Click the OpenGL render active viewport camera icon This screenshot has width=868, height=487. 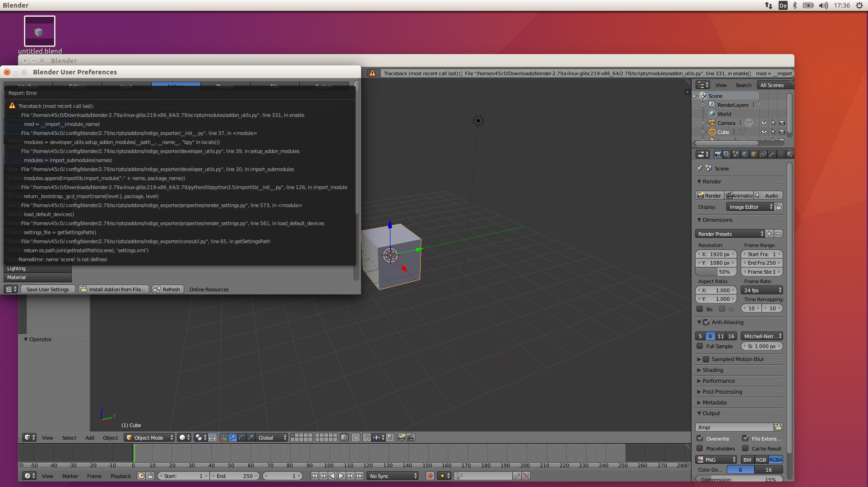(401, 437)
